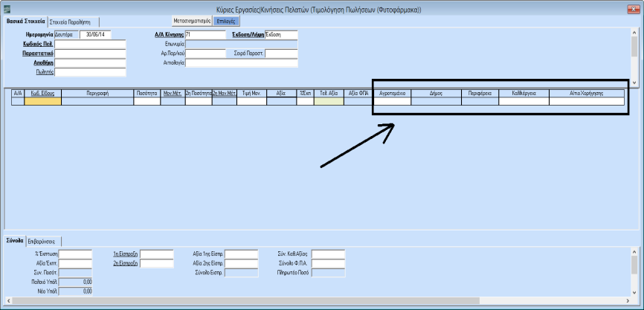Viewport: 644px width, 310px height.
Task: Click the Τιμή Μον. cell in first row
Action: click(x=251, y=101)
